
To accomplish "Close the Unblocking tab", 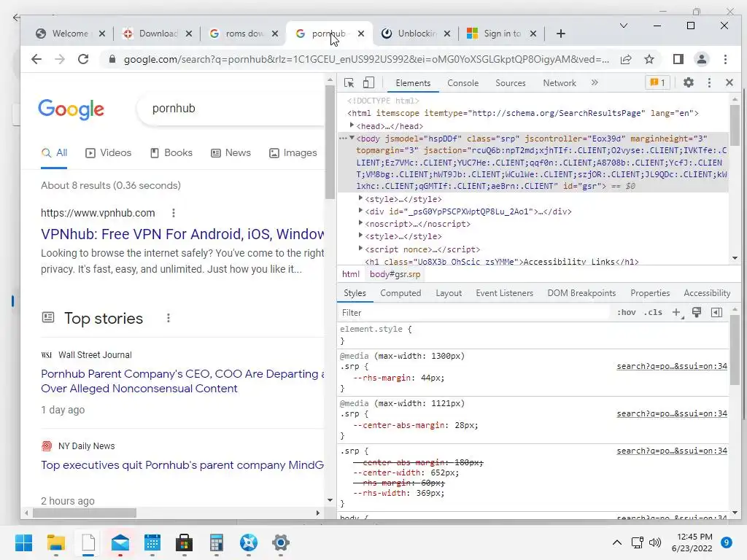I will [447, 34].
